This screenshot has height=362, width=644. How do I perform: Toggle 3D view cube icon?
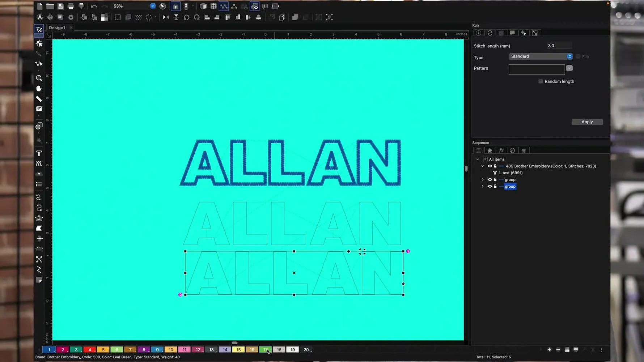[203, 6]
